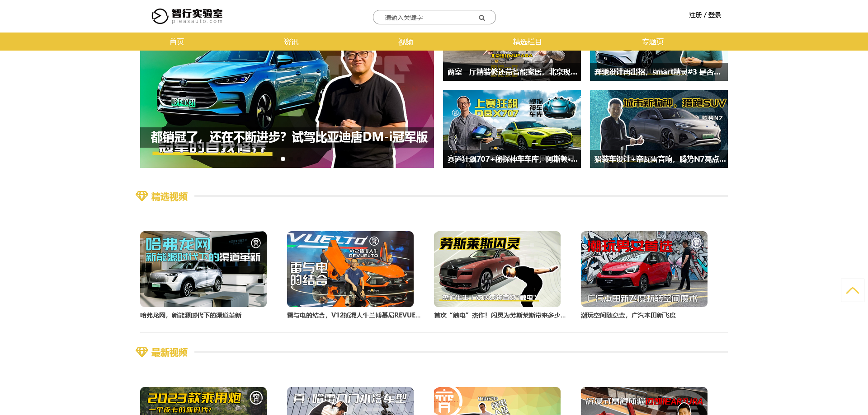Image resolution: width=868 pixels, height=415 pixels.
Task: Go to the 专题页 tab
Action: pos(653,41)
